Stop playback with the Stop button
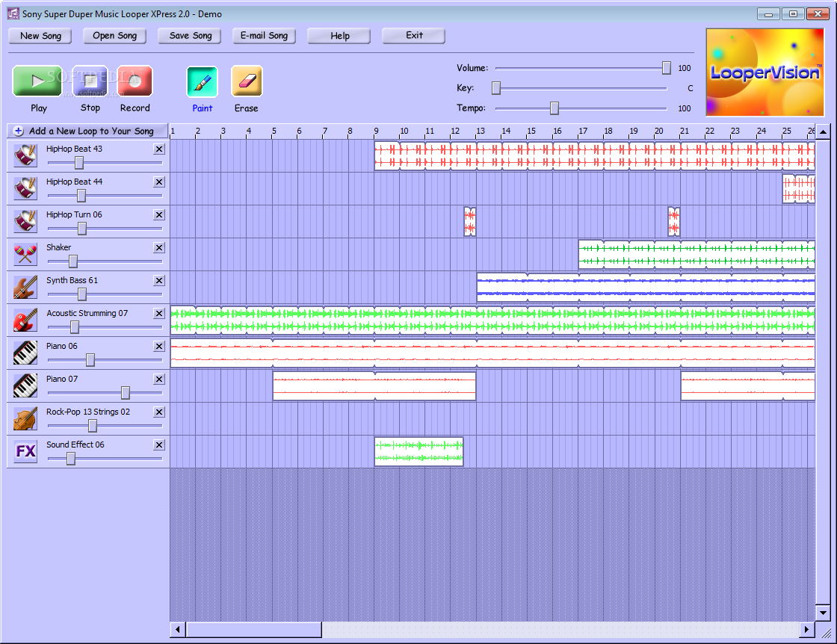Screen dimensions: 837x644 click(90, 81)
